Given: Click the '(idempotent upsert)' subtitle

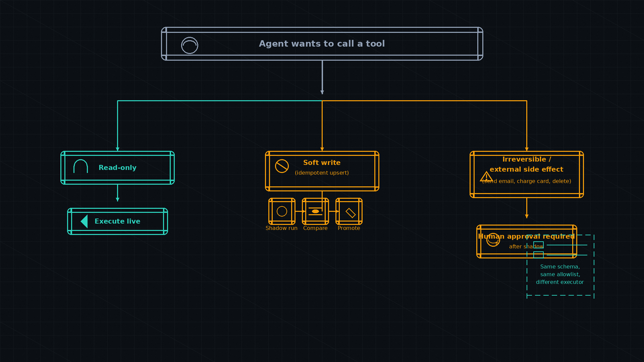Looking at the screenshot, I should click(x=322, y=173).
